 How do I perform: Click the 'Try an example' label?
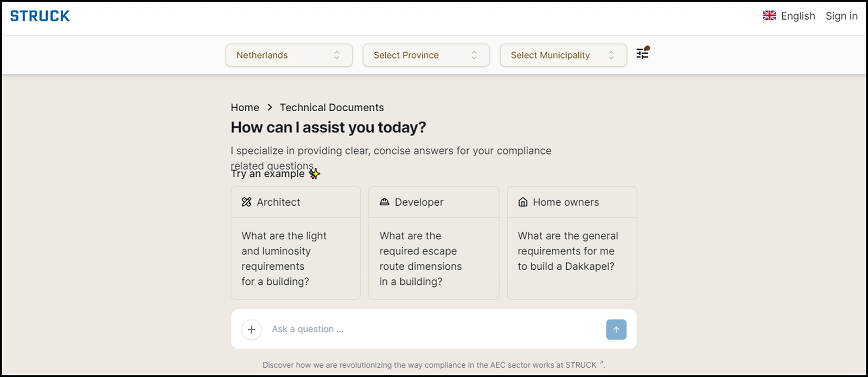click(x=268, y=174)
